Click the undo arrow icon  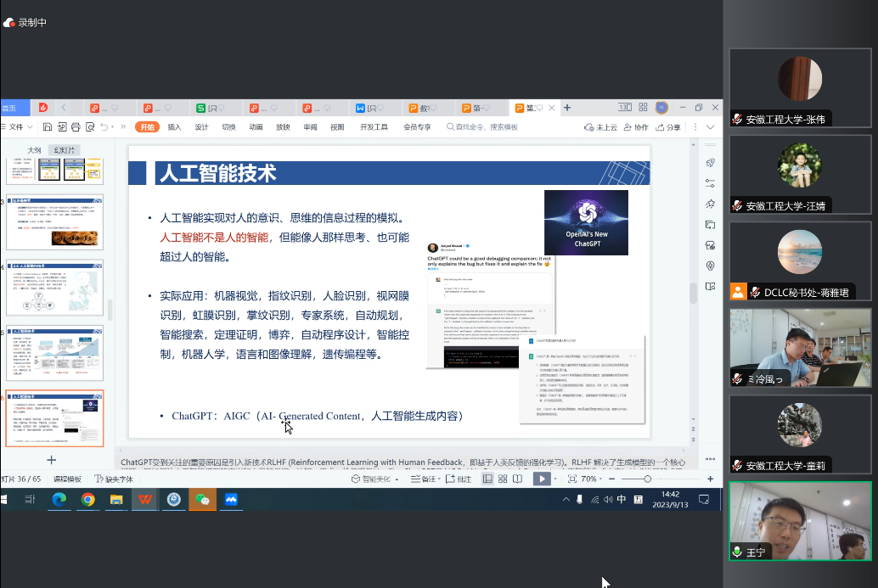[x=104, y=127]
